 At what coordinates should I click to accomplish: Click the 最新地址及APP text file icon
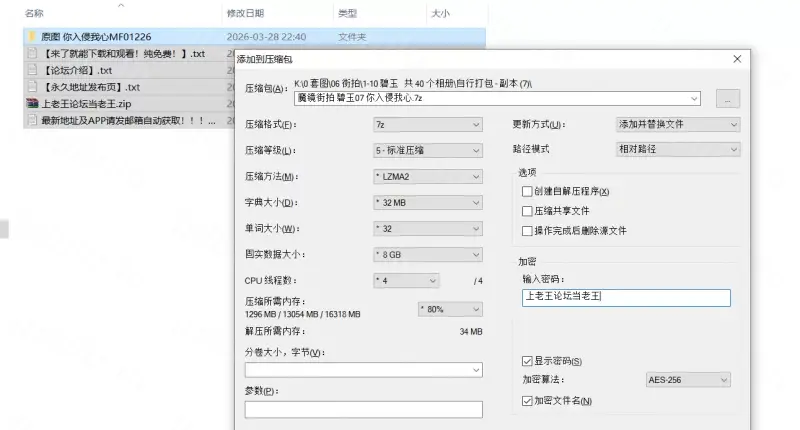(32, 121)
